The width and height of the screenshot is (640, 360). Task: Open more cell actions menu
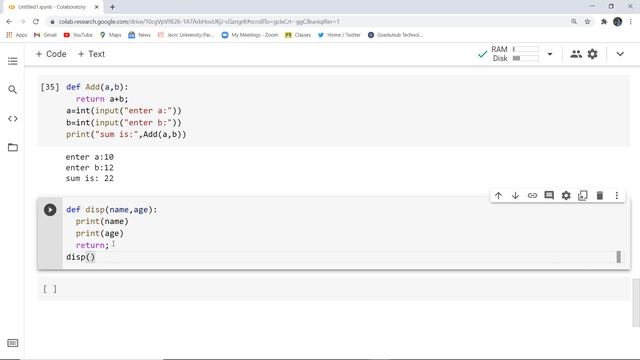coord(617,196)
